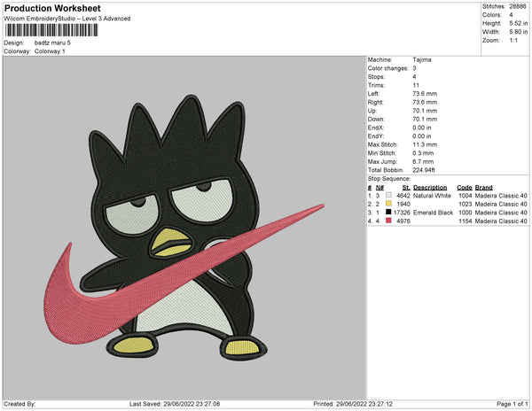Click the embroidery design preview image

[x=184, y=228]
